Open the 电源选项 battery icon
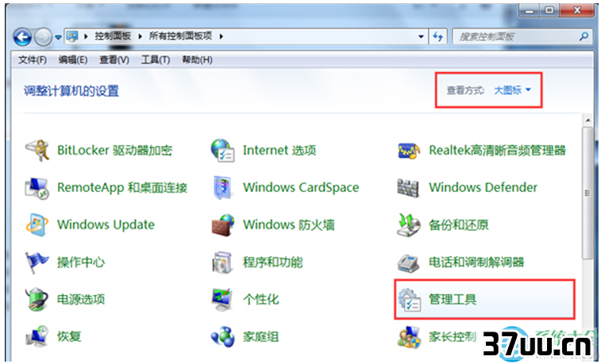 click(x=37, y=299)
